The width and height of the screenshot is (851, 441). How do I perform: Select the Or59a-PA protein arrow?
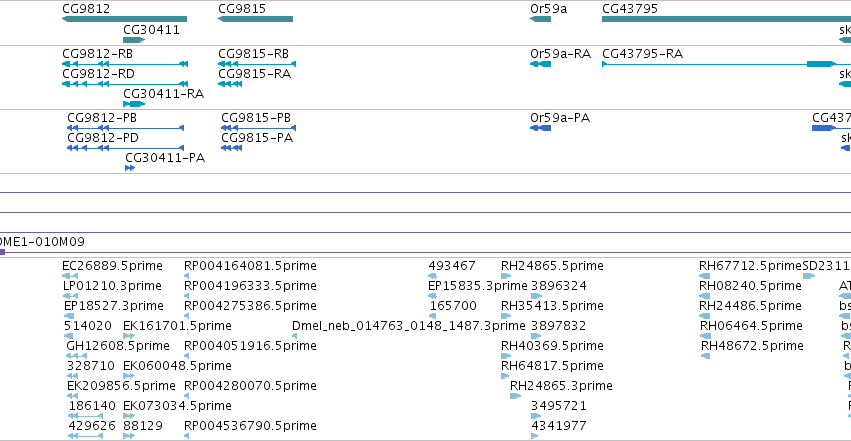click(541, 128)
